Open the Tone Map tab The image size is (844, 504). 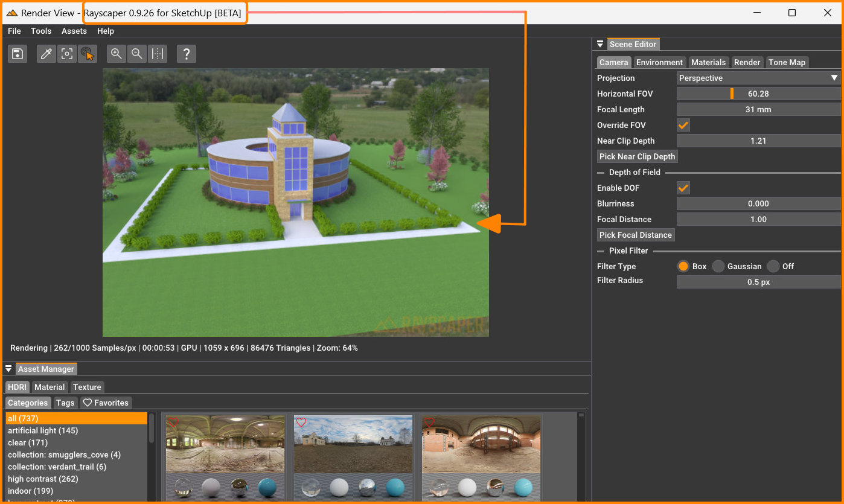point(787,62)
